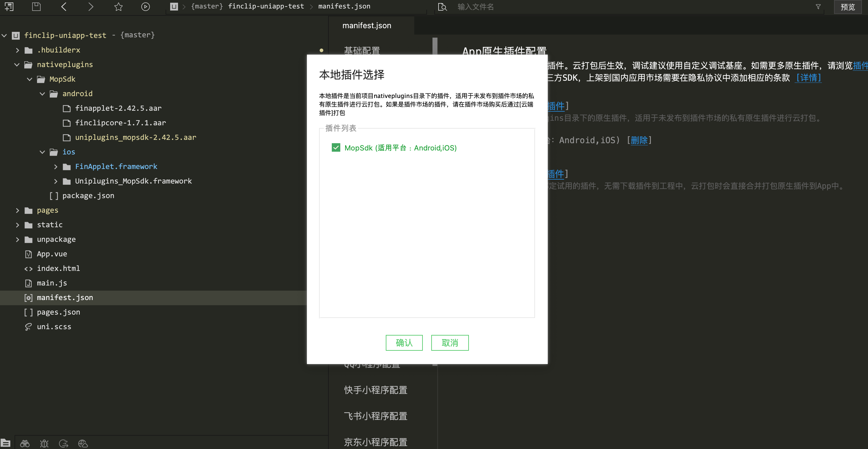The height and width of the screenshot is (449, 868).
Task: Open the 快手小程序配置 section
Action: tap(375, 390)
